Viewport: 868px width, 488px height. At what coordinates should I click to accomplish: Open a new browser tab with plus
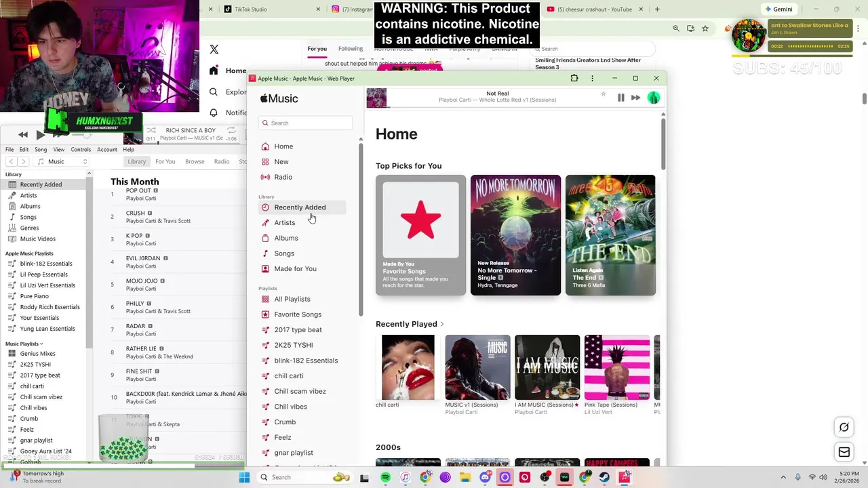[657, 9]
